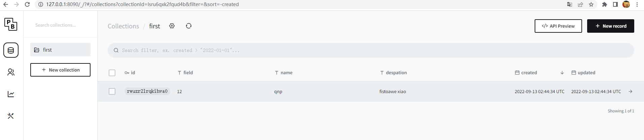The height and width of the screenshot is (140, 644).
Task: Open the Users sidebar icon
Action: [x=11, y=72]
